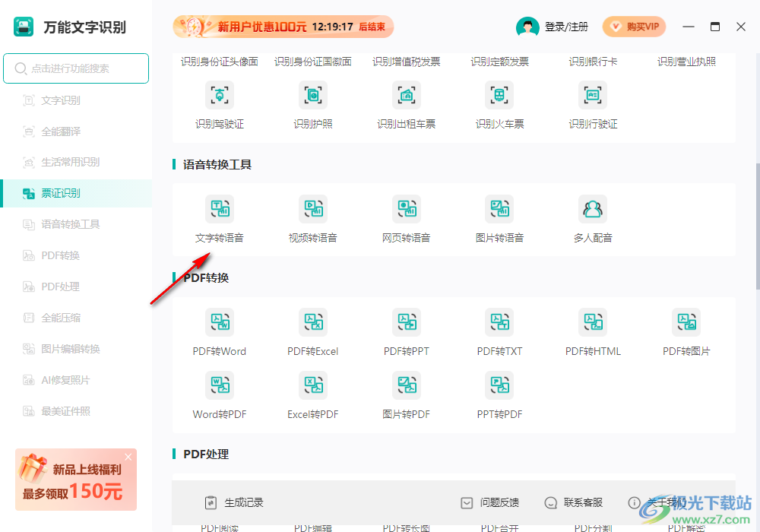Click the user avatar icon

tap(527, 27)
